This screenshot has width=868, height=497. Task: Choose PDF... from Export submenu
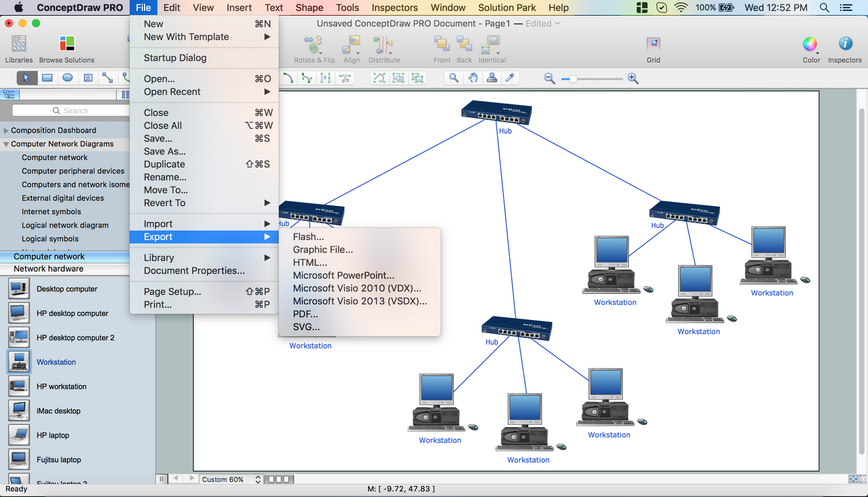pos(305,314)
